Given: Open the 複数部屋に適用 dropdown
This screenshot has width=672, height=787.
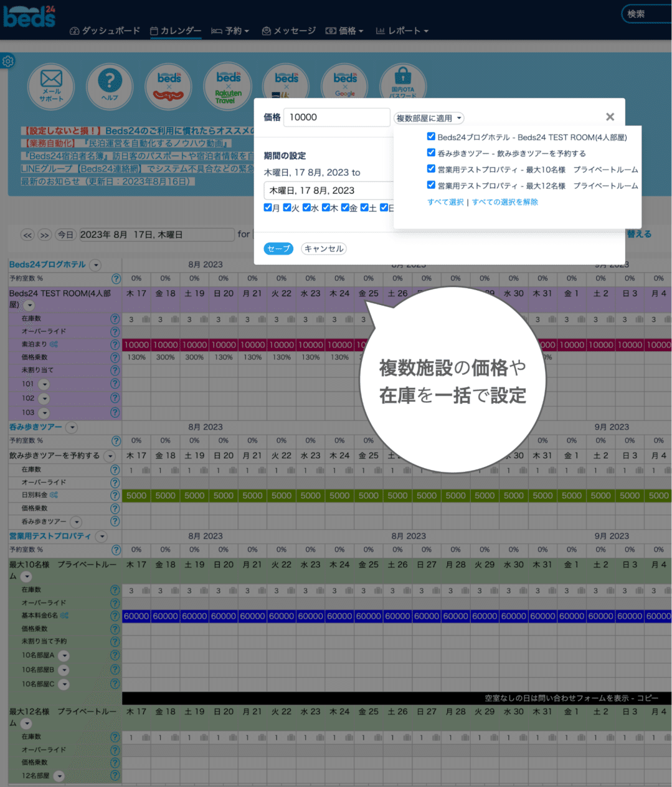Looking at the screenshot, I should [428, 118].
